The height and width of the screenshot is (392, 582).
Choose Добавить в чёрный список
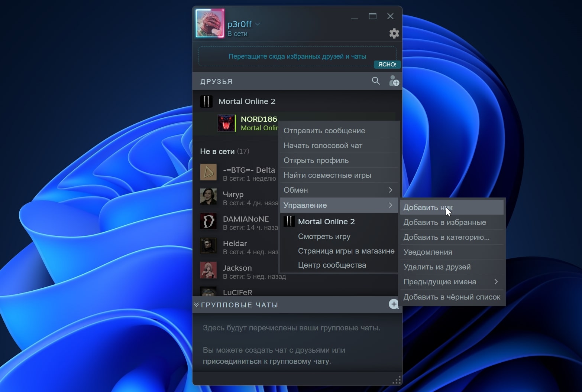point(452,297)
